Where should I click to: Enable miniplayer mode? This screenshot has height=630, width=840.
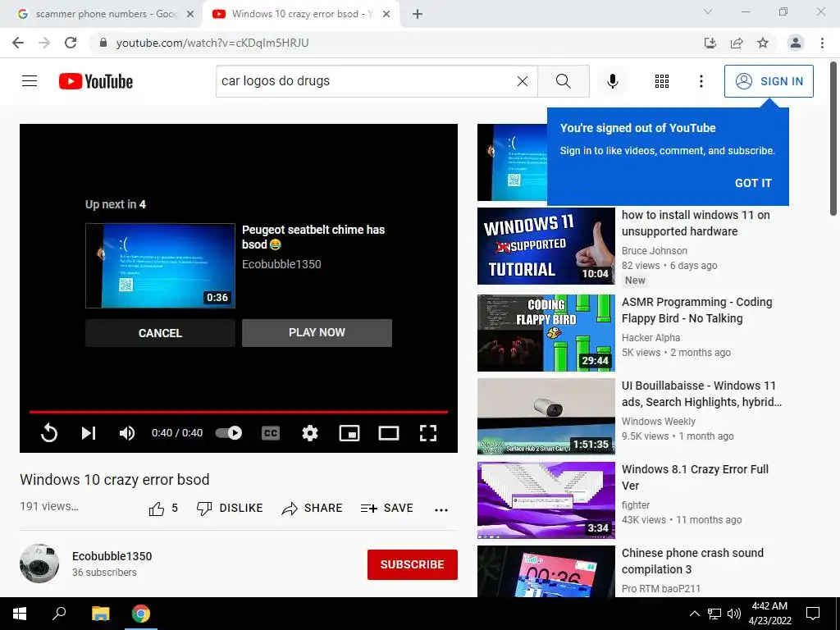click(349, 433)
